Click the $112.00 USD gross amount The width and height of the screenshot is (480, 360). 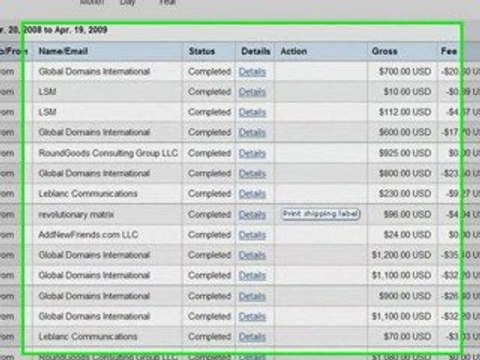point(405,112)
